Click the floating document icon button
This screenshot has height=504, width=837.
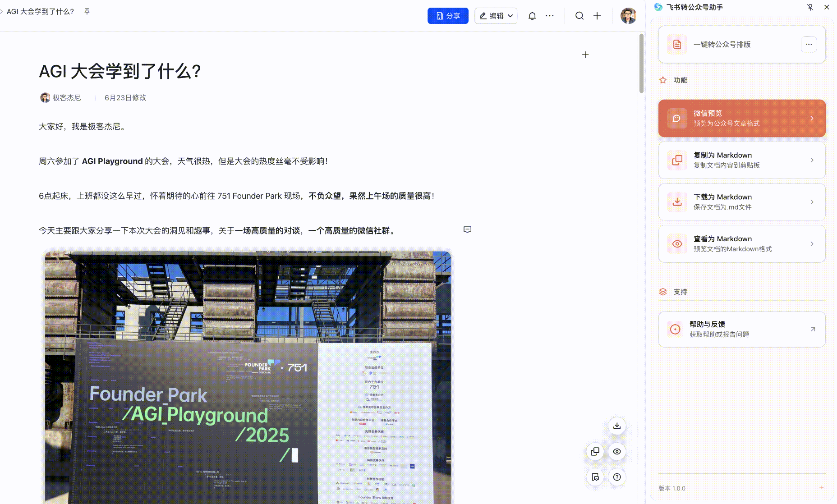tap(595, 477)
